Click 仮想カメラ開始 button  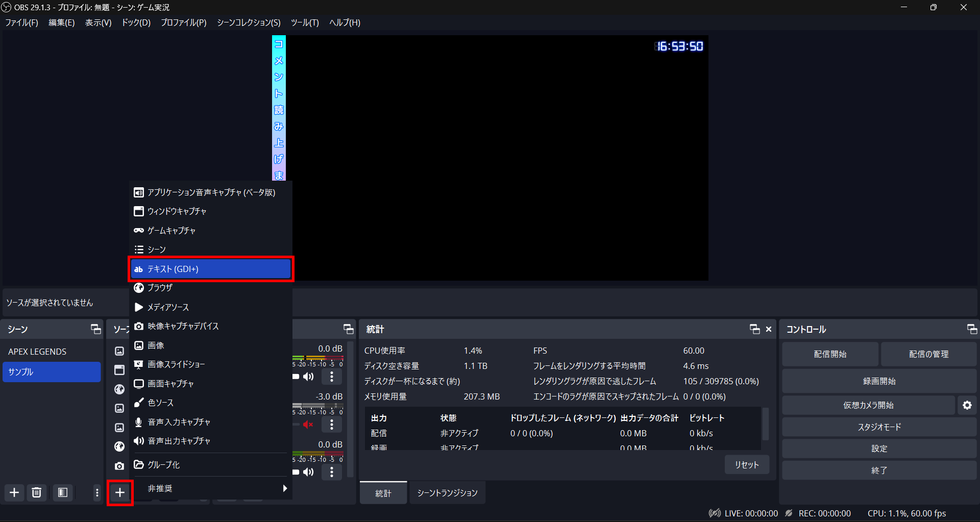pos(868,405)
